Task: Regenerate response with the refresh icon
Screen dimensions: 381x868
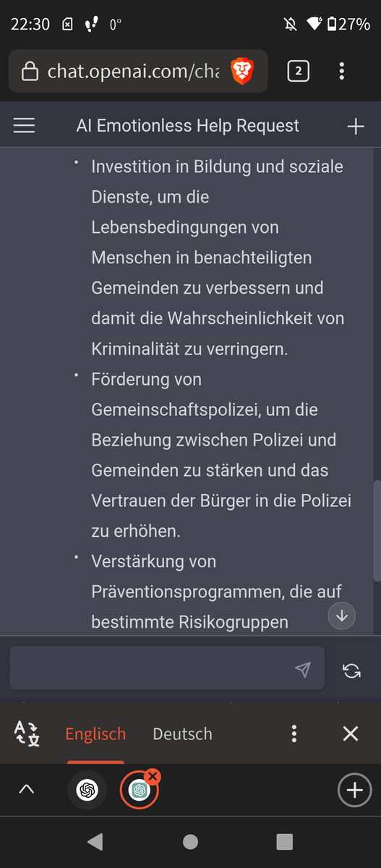Action: pos(352,671)
